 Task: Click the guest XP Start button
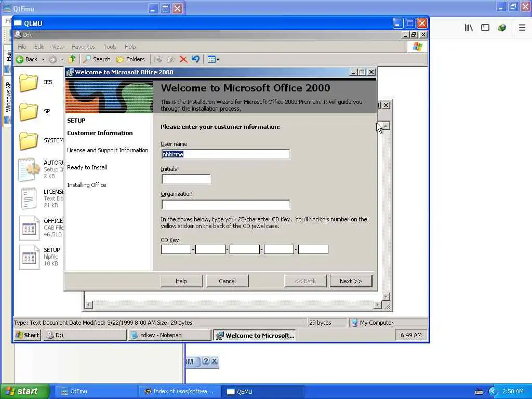click(x=28, y=335)
